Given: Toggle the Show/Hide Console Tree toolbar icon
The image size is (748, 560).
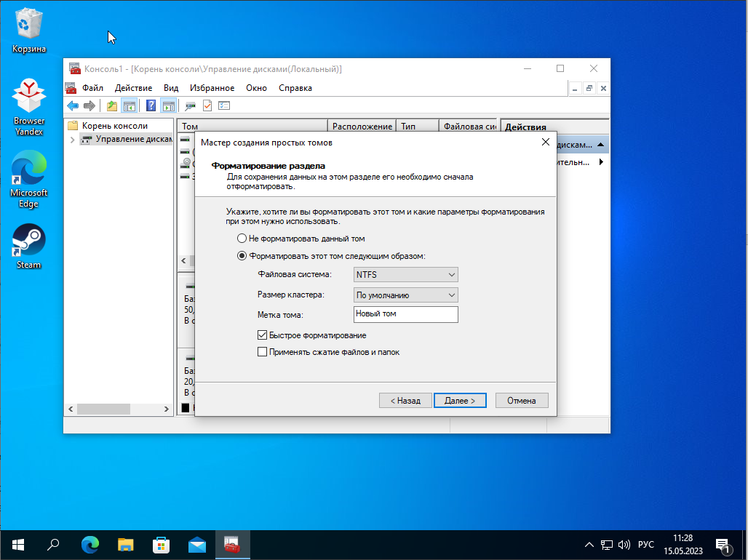Looking at the screenshot, I should [130, 106].
